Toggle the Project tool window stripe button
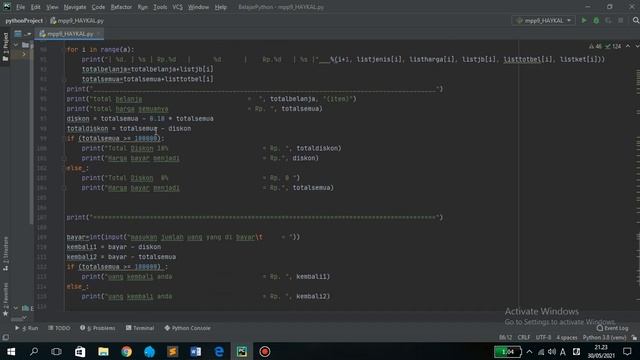 (x=5, y=47)
